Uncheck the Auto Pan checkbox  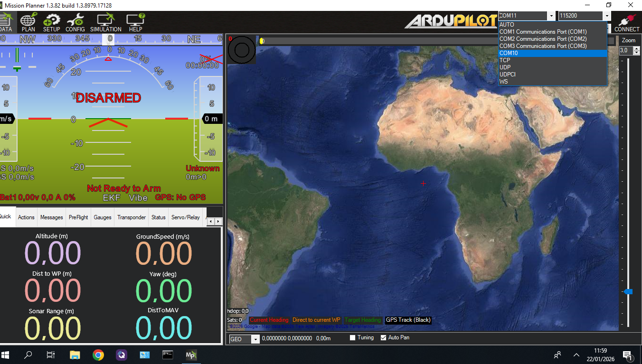[x=384, y=338]
